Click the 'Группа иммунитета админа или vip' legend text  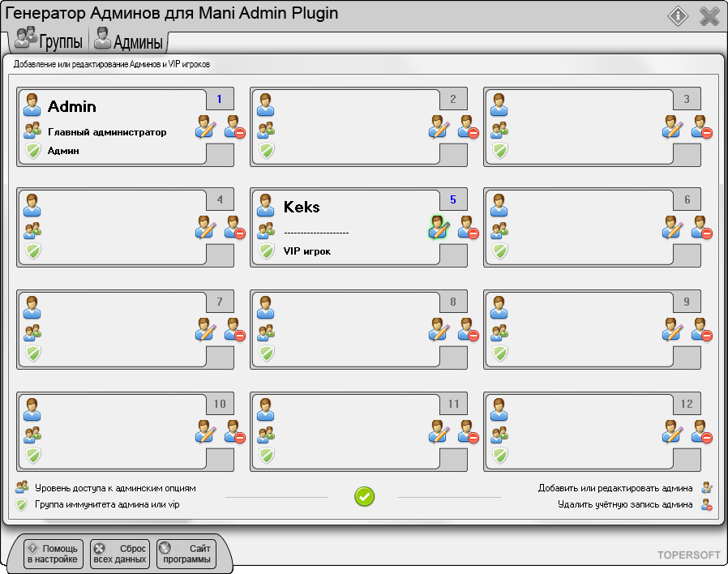point(107,505)
